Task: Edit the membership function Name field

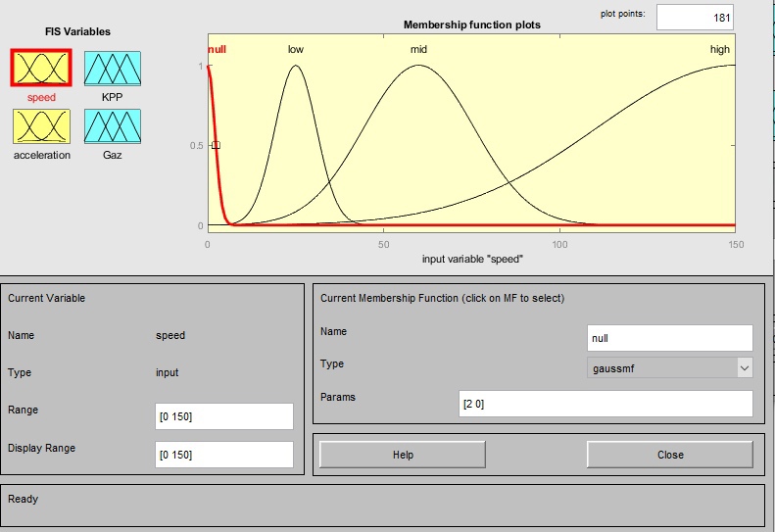Action: pos(670,338)
